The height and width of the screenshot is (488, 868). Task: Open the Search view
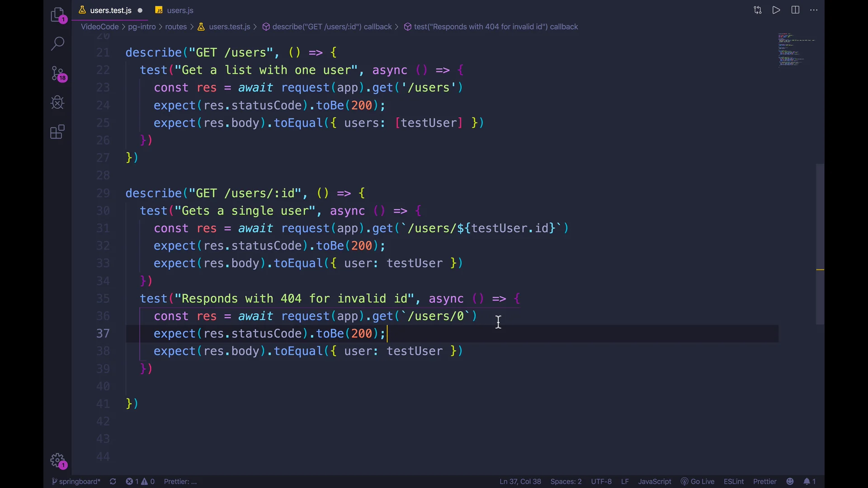click(x=58, y=43)
